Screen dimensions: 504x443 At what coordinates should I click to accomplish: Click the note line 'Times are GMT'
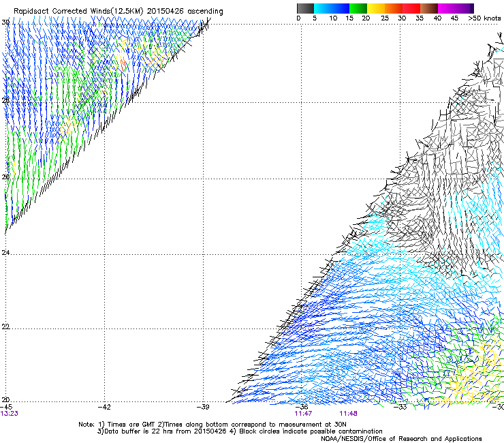[131, 425]
